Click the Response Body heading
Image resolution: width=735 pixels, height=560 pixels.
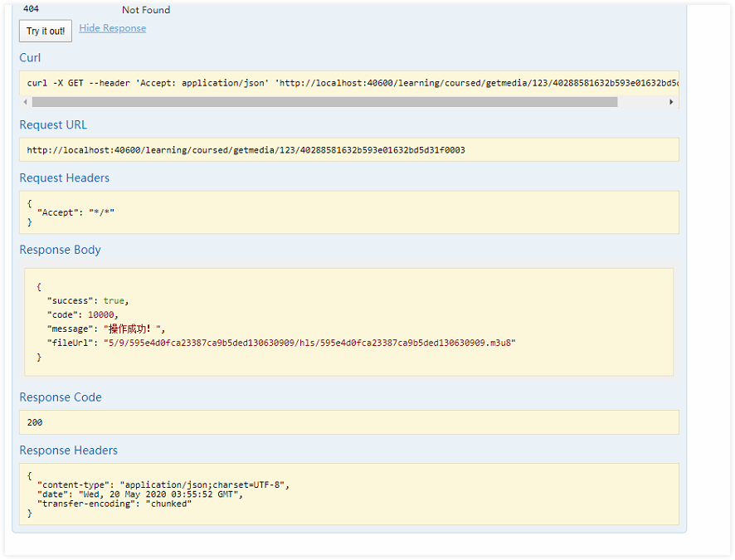pyautogui.click(x=60, y=250)
